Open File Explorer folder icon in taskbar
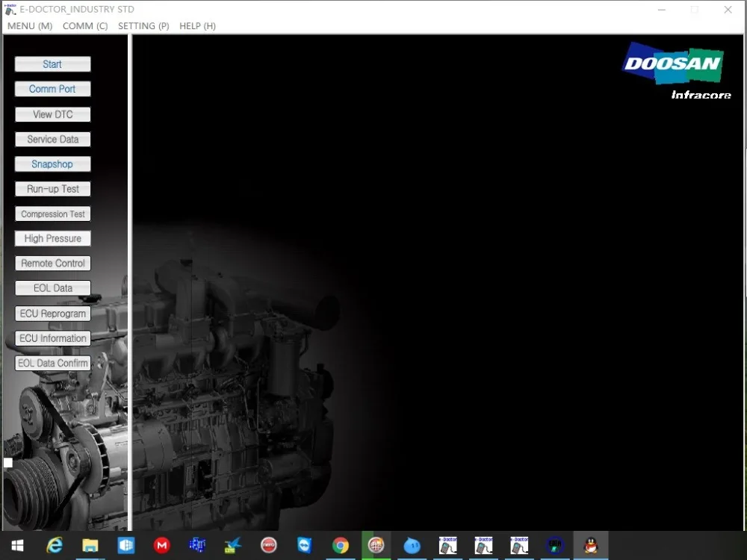 click(x=90, y=546)
